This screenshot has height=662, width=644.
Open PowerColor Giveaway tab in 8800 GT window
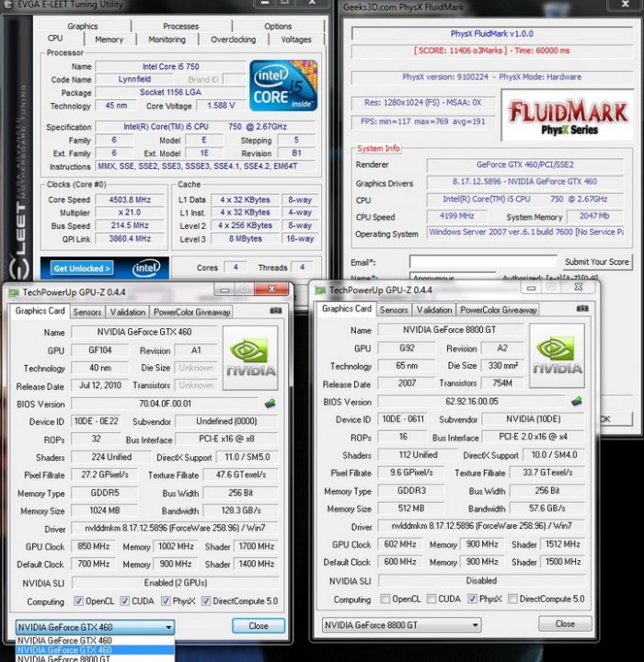click(499, 310)
